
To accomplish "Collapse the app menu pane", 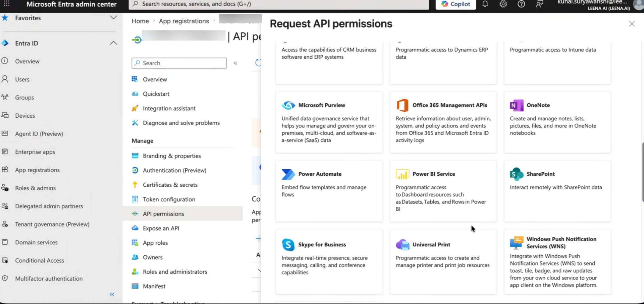I will tap(235, 63).
